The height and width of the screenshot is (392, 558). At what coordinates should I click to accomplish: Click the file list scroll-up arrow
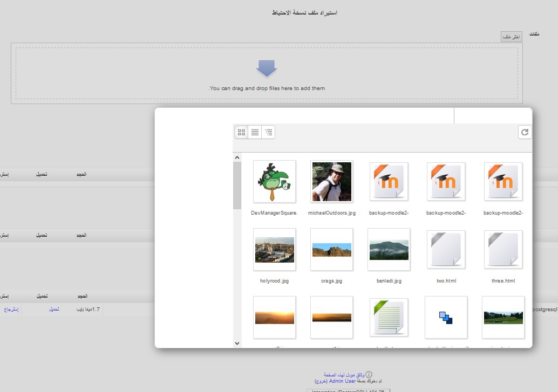[237, 157]
